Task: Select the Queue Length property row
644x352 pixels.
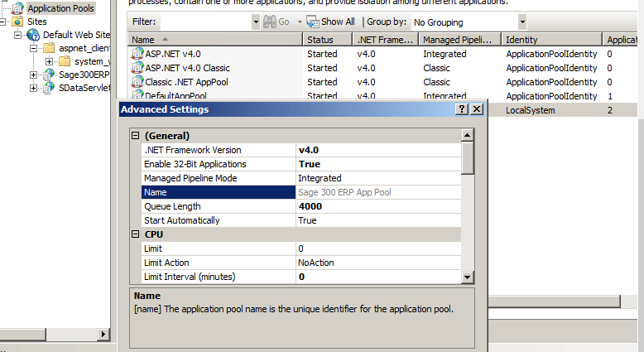Action: tap(219, 206)
